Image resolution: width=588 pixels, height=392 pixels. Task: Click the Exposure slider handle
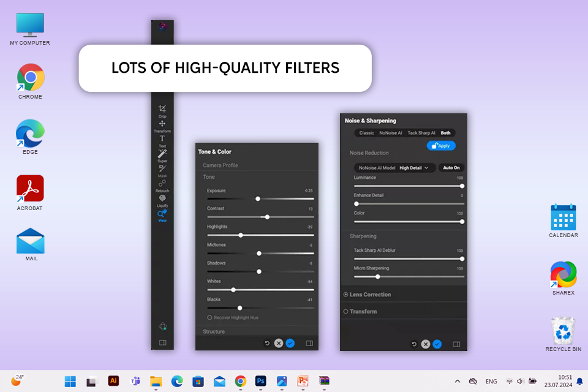(x=258, y=198)
